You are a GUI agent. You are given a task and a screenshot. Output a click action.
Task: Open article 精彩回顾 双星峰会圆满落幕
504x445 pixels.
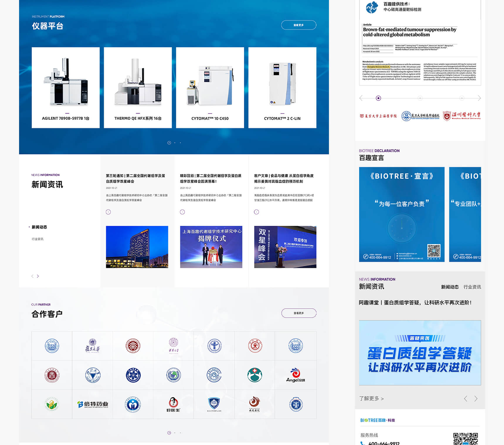pyautogui.click(x=211, y=178)
